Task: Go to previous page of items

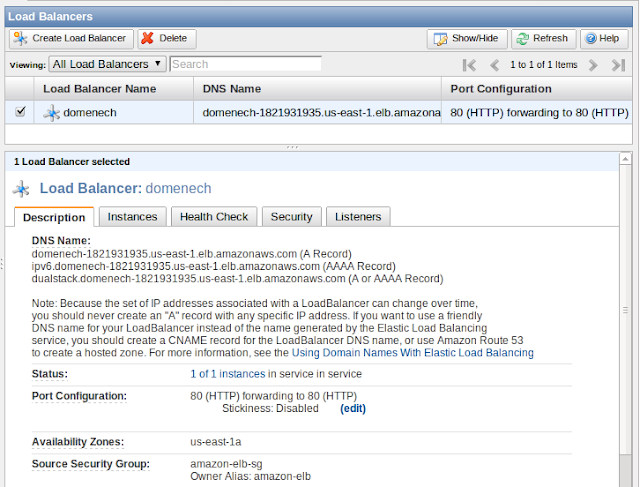Action: click(494, 65)
